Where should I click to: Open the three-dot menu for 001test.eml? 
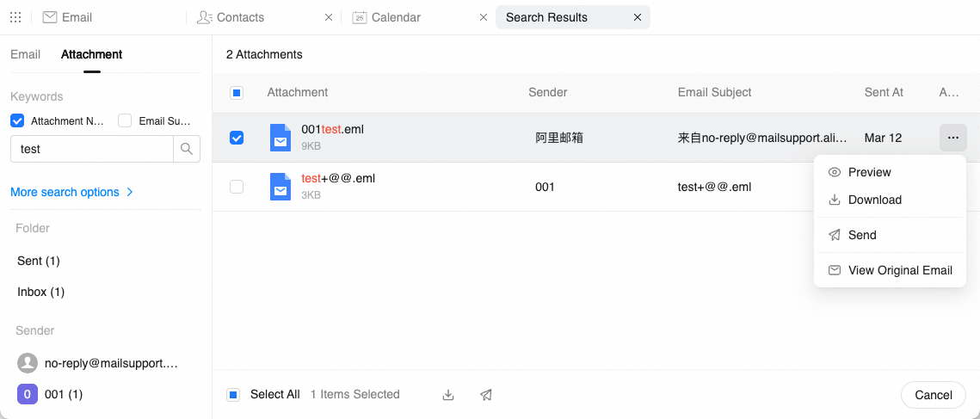point(953,138)
